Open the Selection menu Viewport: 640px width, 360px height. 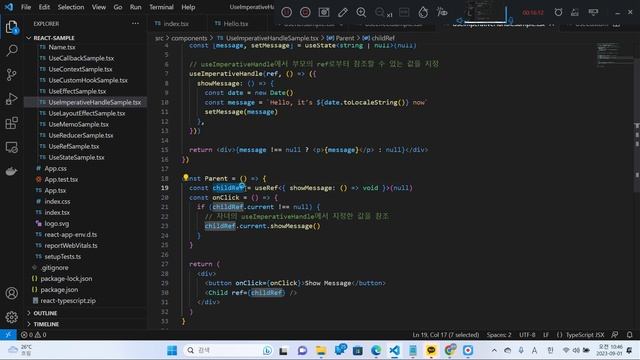(x=71, y=7)
